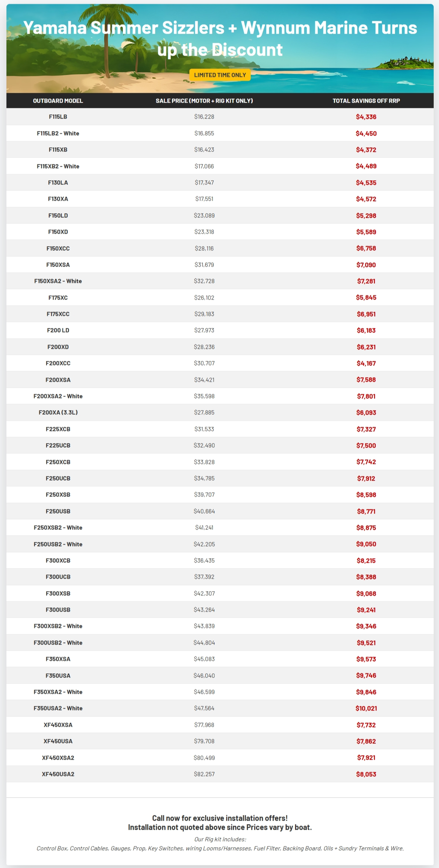Click the $4,167 savings for F200XCC
This screenshot has width=439, height=868.
point(366,363)
